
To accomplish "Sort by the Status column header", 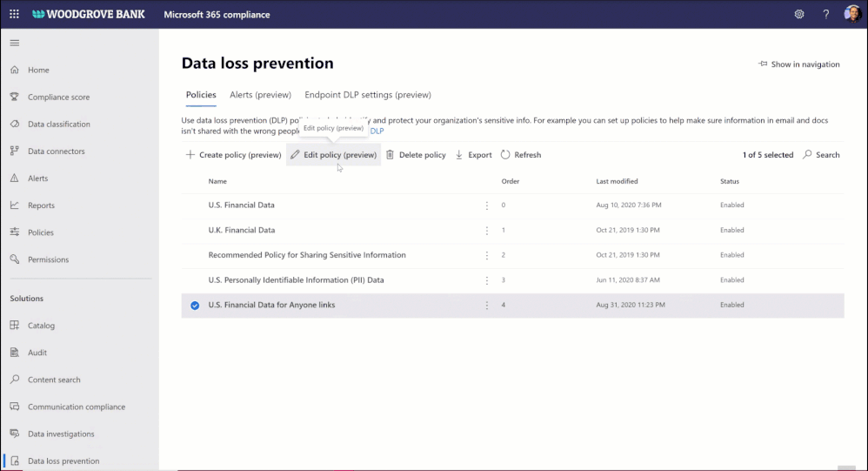I will 730,181.
